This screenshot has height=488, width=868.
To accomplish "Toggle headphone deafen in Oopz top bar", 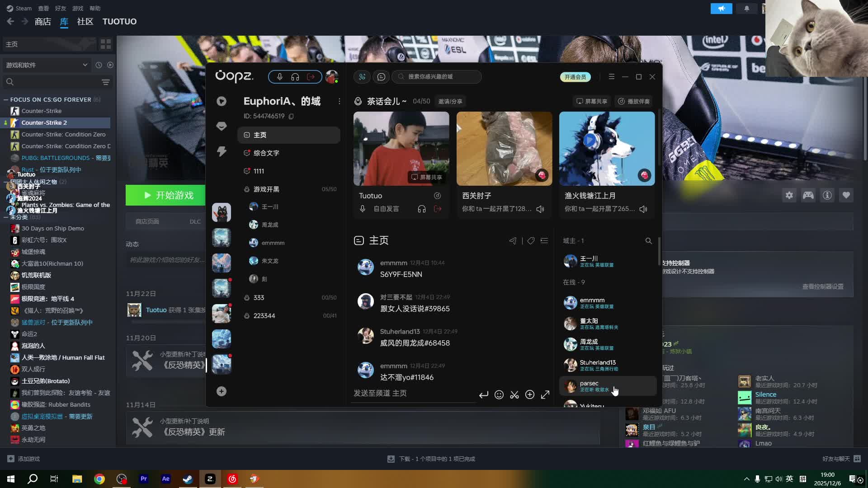I will [295, 77].
